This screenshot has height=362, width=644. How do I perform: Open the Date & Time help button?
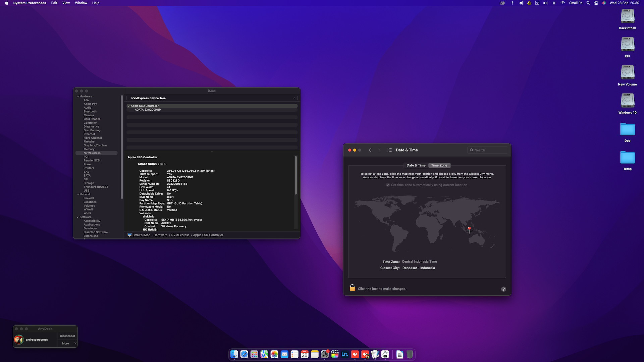point(503,289)
